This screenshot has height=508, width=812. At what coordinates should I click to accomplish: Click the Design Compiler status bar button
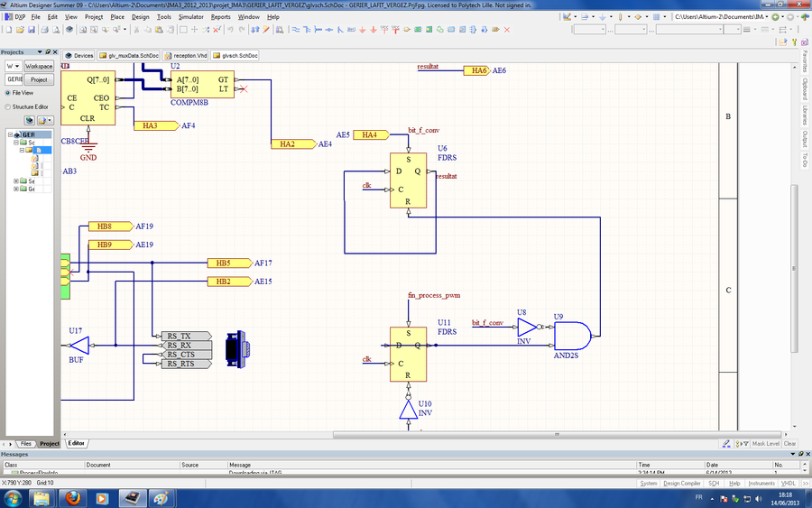[x=682, y=484]
